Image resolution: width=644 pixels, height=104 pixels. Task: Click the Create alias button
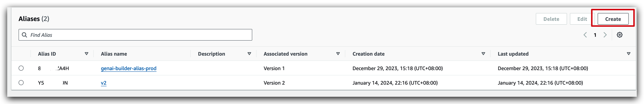point(613,19)
